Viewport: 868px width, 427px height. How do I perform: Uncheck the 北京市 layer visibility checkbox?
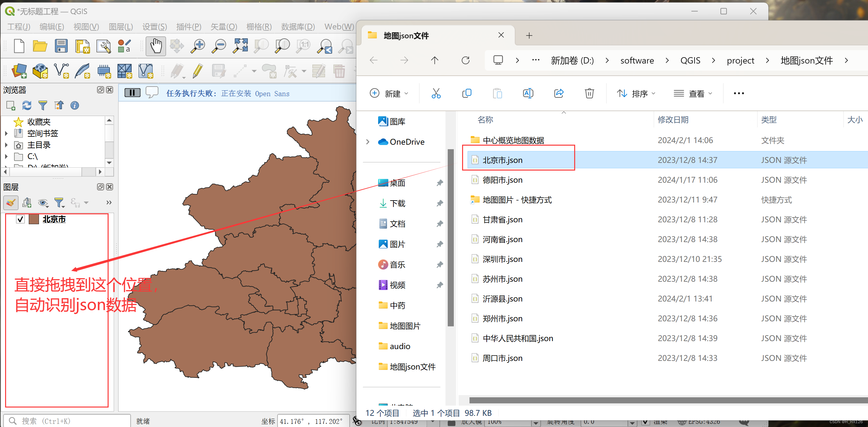[20, 219]
